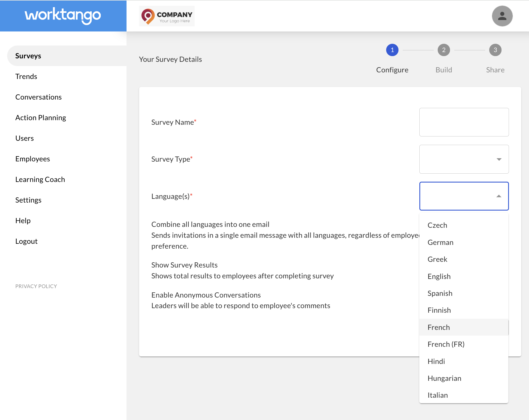Expand the Survey Type dropdown arrow
The width and height of the screenshot is (529, 420).
pos(499,159)
